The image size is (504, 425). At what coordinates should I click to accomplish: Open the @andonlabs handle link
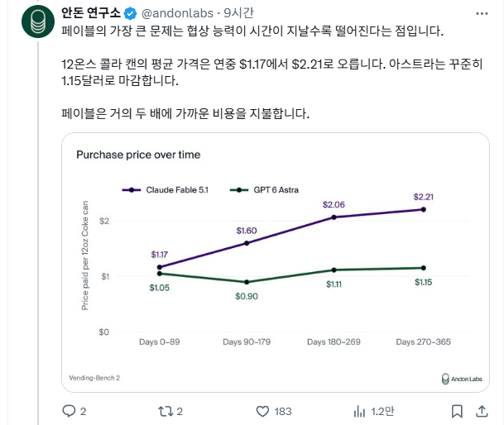click(x=177, y=13)
